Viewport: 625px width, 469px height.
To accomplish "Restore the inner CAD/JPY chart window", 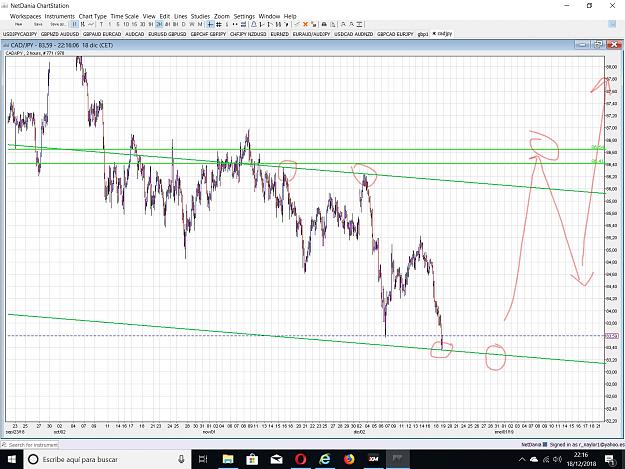I will (598, 45).
